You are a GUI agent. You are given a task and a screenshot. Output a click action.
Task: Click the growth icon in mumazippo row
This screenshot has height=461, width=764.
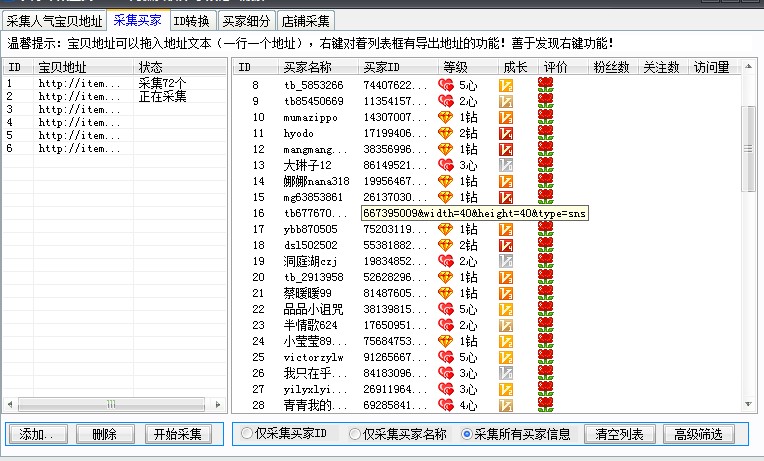(x=507, y=118)
